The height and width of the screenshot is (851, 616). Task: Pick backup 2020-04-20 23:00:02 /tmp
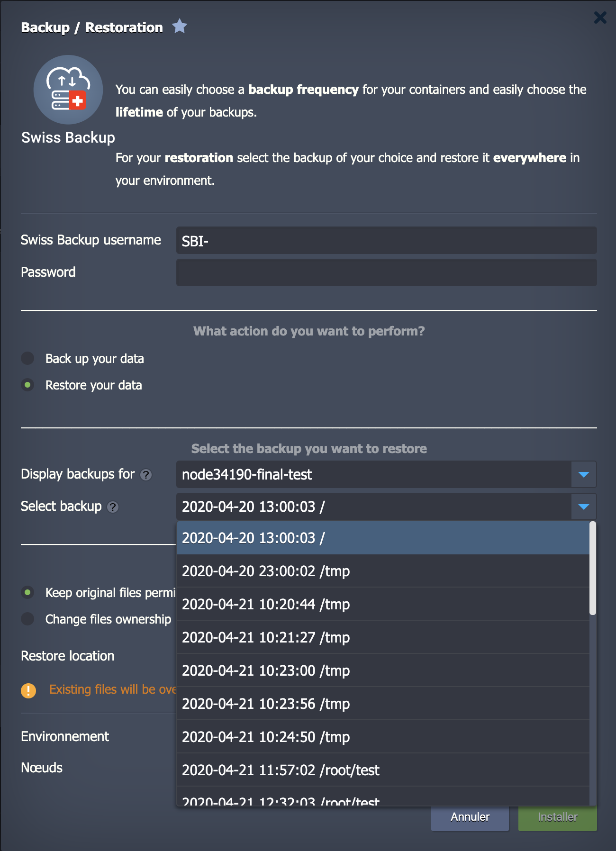(x=383, y=571)
